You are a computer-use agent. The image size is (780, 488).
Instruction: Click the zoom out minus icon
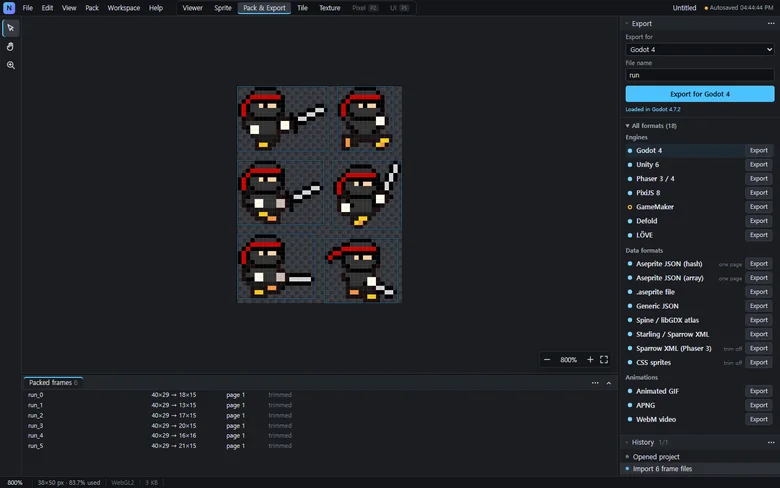(547, 360)
